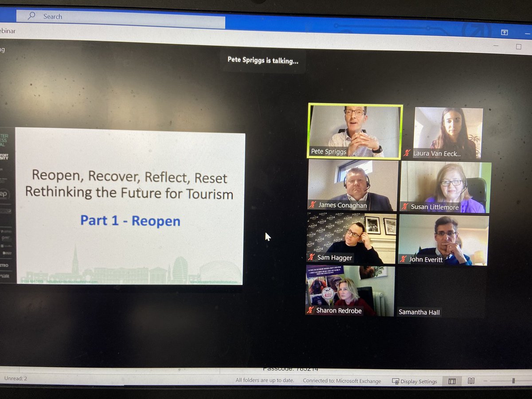The image size is (532, 399).
Task: Click the 'Unread: 2' status text
Action: 16,378
